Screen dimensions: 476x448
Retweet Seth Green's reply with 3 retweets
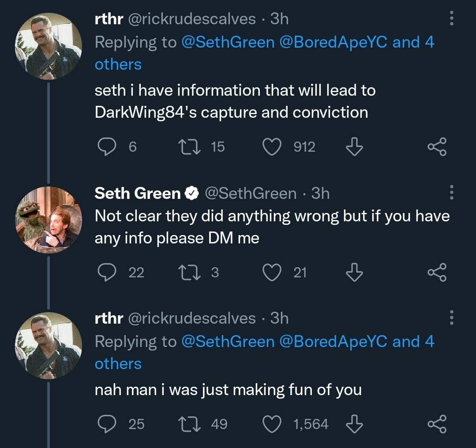(x=189, y=272)
